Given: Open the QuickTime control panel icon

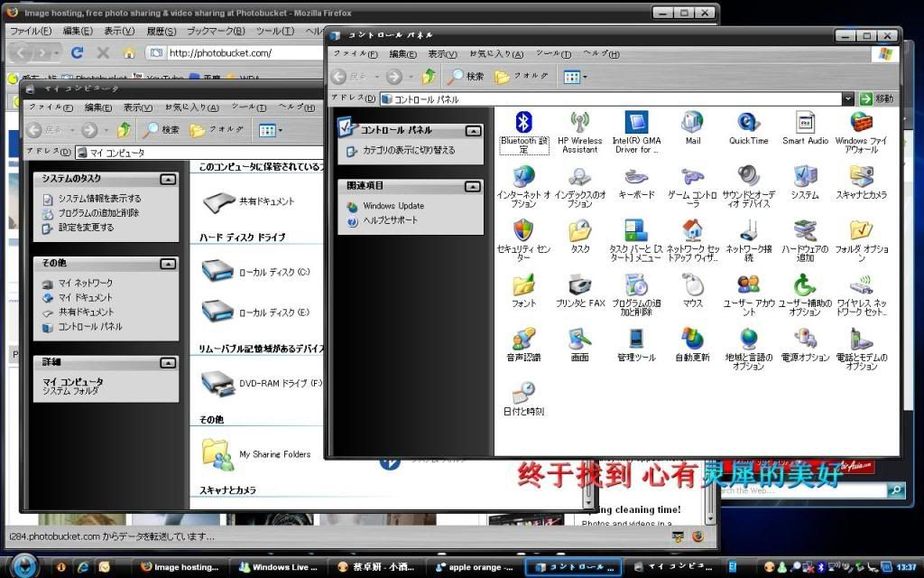Looking at the screenshot, I should [748, 123].
